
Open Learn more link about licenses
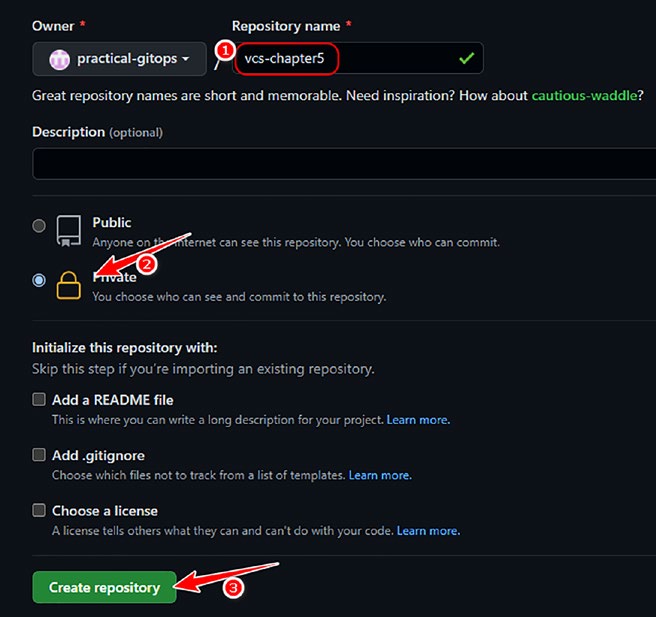click(x=428, y=531)
